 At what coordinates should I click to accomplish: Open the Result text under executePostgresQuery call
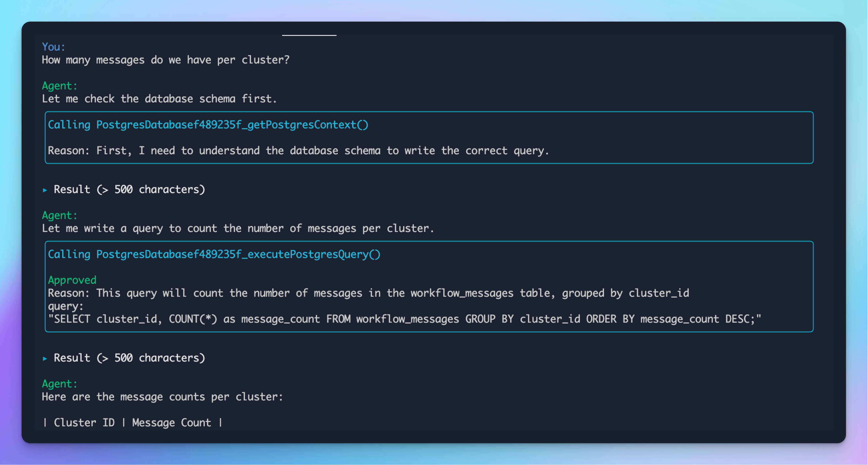[x=129, y=358]
